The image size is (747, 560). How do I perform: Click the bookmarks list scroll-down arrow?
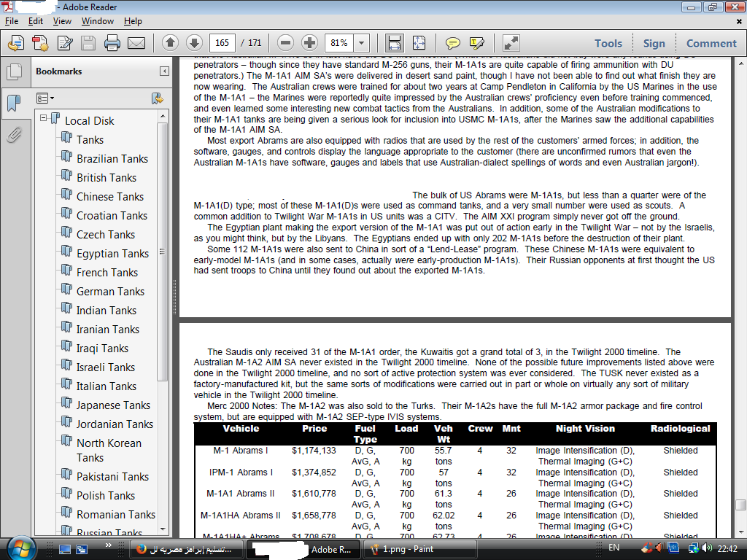[163, 529]
